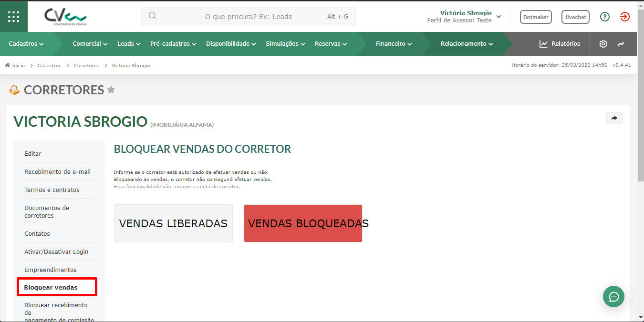Open the Victória Sbrogio user dropdown
Screen dimensions: 644x322
(464, 17)
